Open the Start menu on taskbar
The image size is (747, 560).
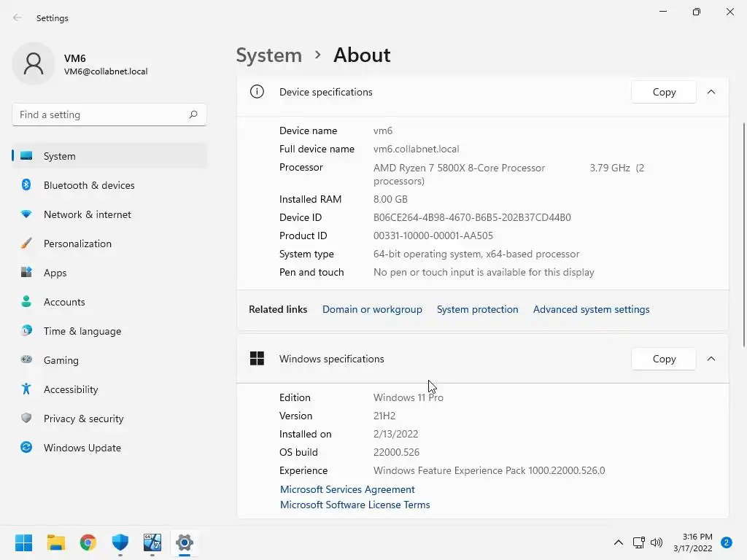pos(24,542)
